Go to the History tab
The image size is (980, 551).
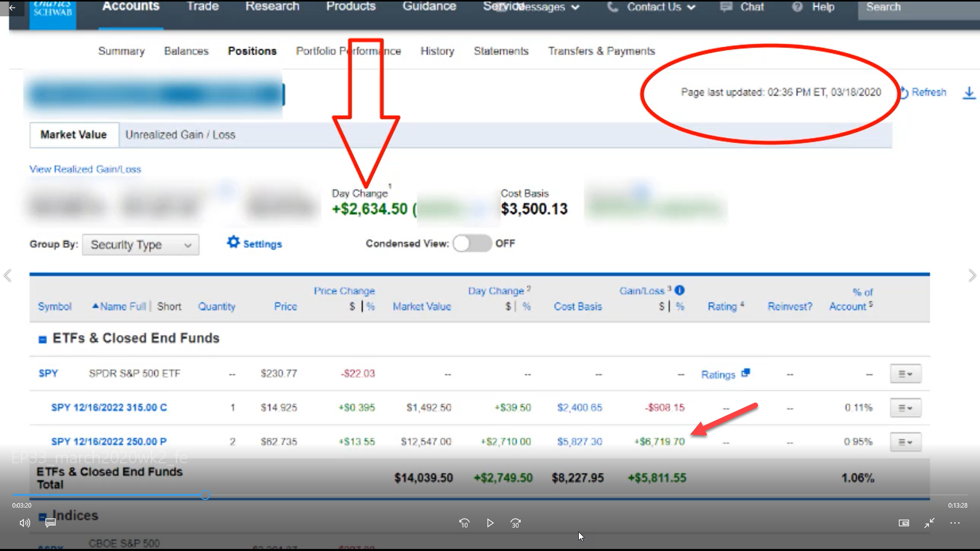437,51
